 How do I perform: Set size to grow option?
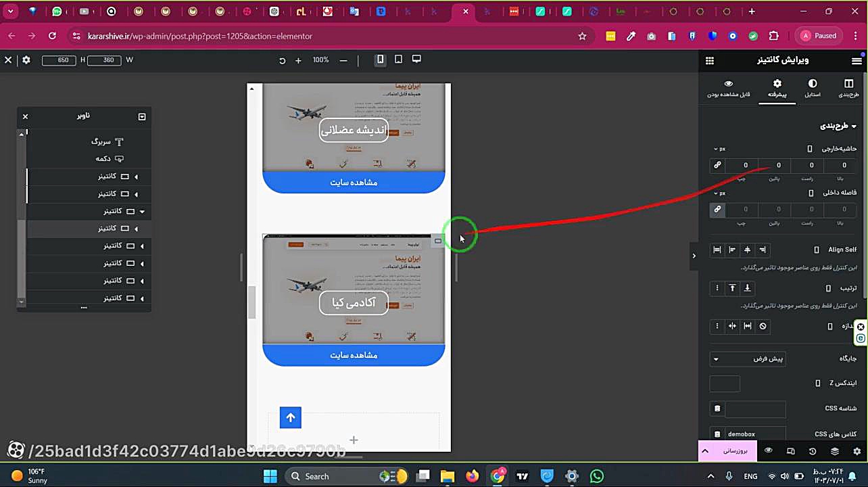coord(748,326)
